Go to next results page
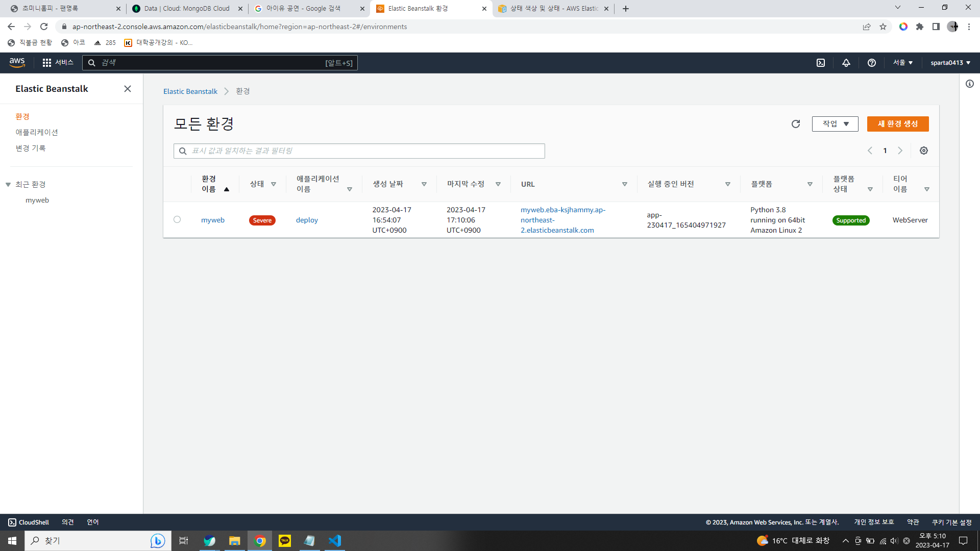980x551 pixels. tap(900, 151)
